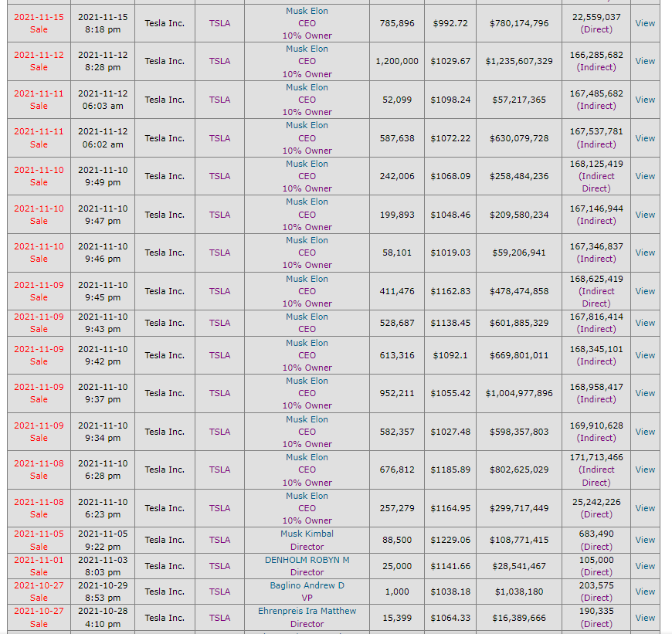The image size is (672, 634).
Task: Open View link for 528,687 shares sale
Action: (x=645, y=323)
